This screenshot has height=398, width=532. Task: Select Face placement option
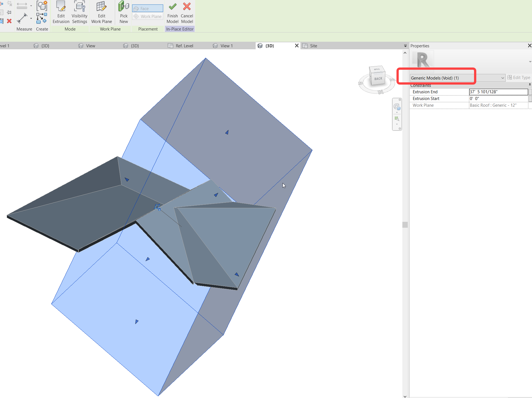(147, 8)
